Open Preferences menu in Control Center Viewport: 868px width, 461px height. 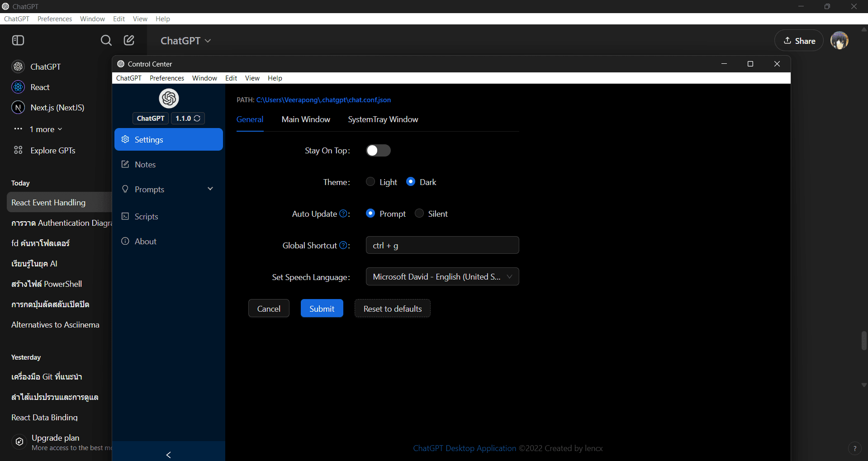point(167,78)
